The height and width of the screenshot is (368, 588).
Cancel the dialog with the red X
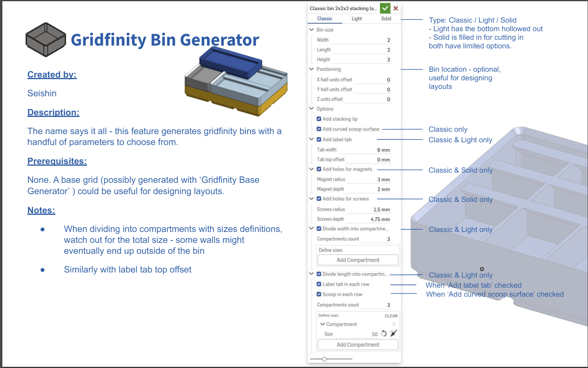396,8
